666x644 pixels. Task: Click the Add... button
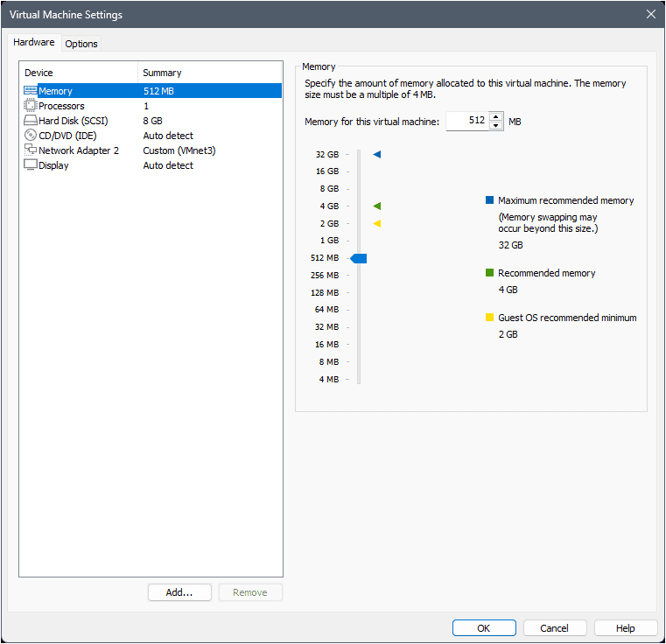(179, 592)
